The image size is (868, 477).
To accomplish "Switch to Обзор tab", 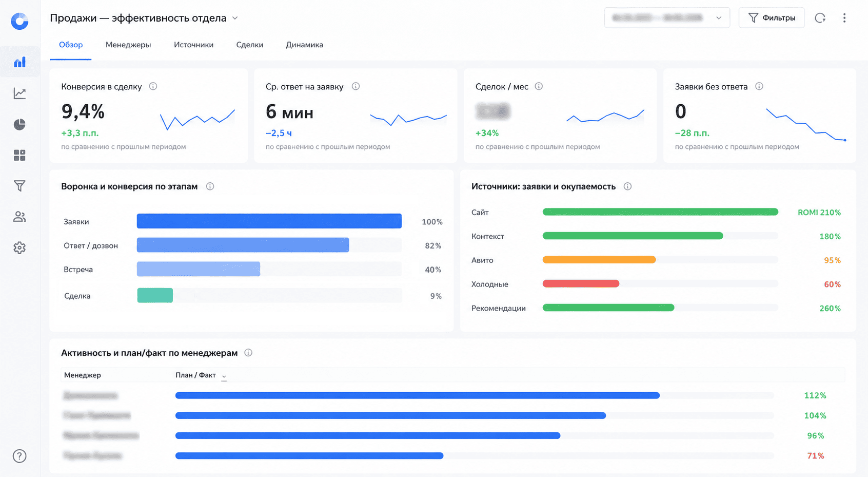I will coord(71,45).
